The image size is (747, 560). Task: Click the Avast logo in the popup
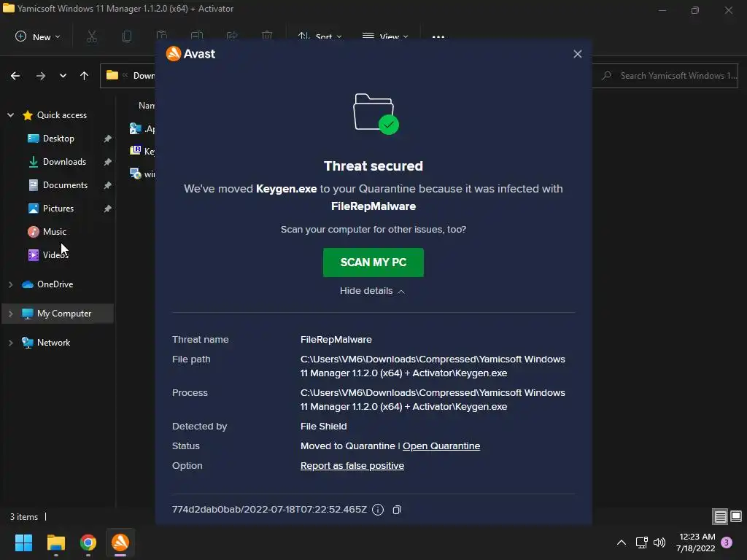(x=190, y=54)
